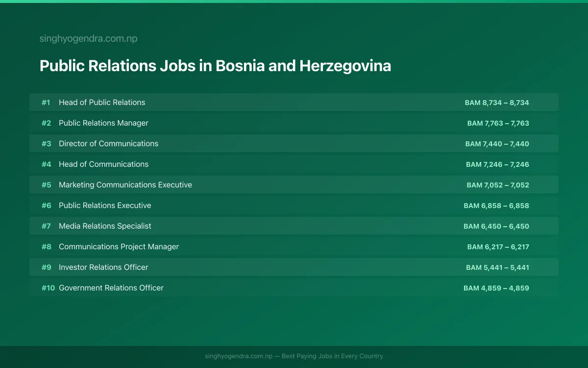Select Communications Project Manager job title
The width and height of the screenshot is (588, 368).
[x=119, y=247]
